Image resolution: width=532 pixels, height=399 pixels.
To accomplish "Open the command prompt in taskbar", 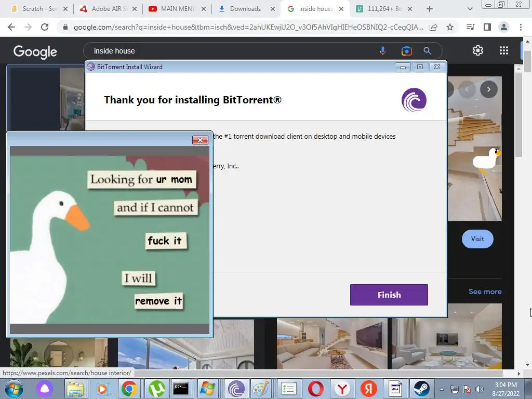I will [180, 389].
